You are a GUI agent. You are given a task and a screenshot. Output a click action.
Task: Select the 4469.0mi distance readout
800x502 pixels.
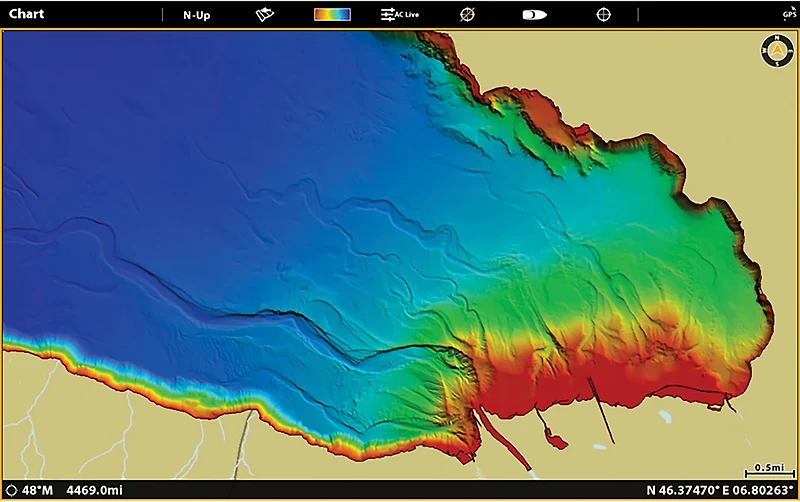coord(93,491)
